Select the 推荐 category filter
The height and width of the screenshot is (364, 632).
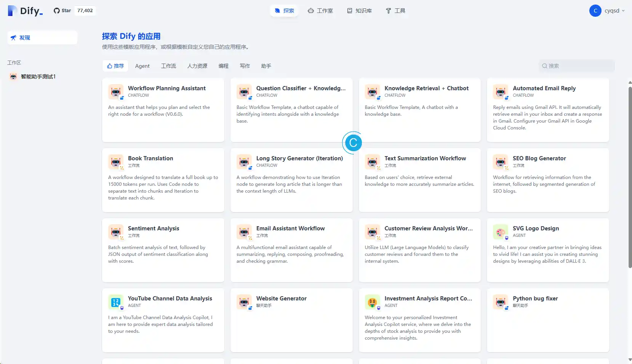click(x=115, y=66)
